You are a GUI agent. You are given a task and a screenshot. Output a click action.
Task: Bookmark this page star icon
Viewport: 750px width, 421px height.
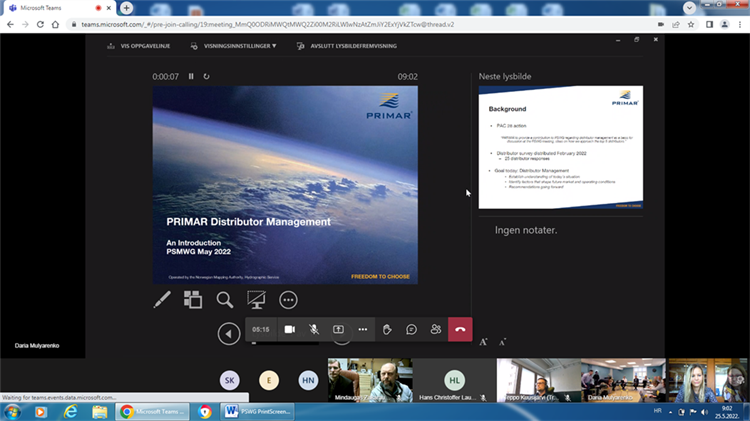(691, 24)
